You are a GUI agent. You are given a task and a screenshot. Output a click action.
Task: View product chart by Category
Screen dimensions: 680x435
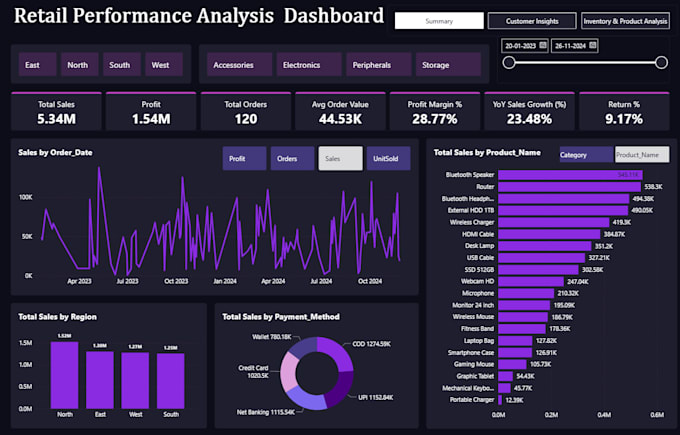tap(586, 154)
